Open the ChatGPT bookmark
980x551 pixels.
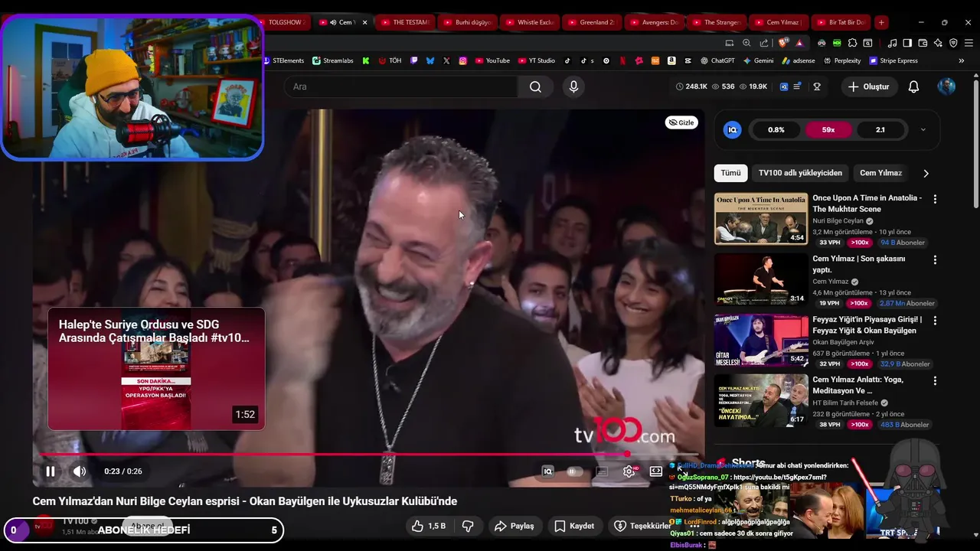pos(717,60)
